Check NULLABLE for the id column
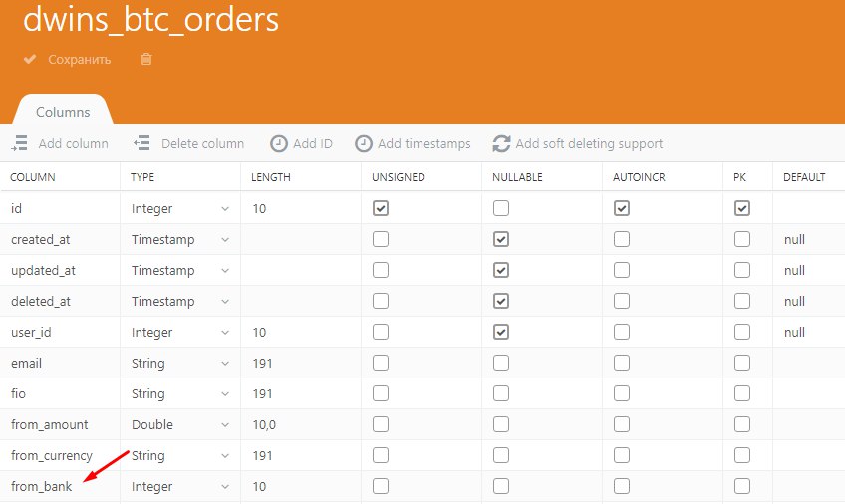This screenshot has width=845, height=504. (501, 208)
